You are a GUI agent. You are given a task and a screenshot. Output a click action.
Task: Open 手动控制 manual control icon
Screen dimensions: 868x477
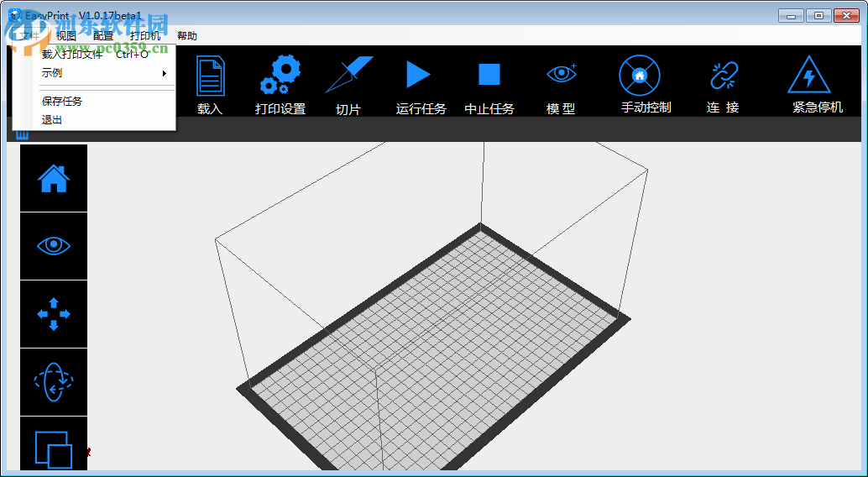coord(640,76)
